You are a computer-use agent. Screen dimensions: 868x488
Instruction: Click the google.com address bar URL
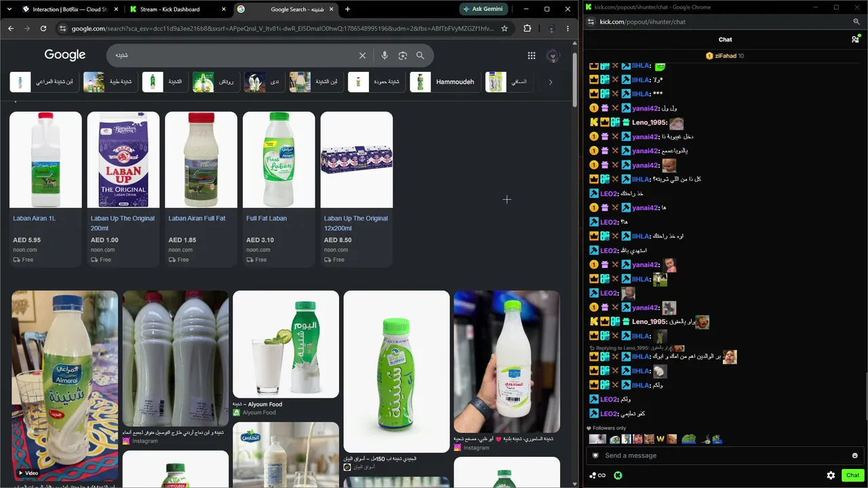pyautogui.click(x=283, y=28)
